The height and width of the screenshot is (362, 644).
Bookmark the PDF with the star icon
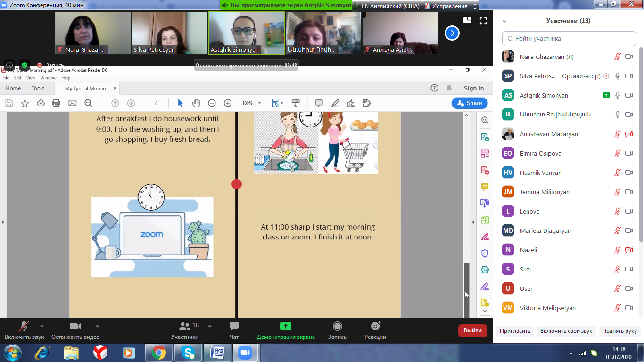(x=25, y=103)
